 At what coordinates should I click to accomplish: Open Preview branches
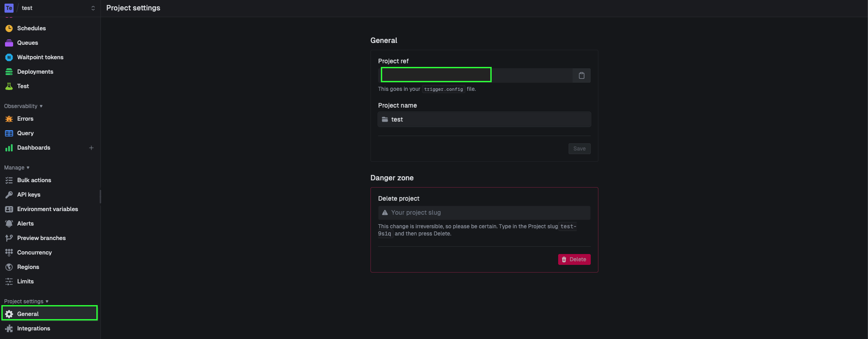(50, 238)
